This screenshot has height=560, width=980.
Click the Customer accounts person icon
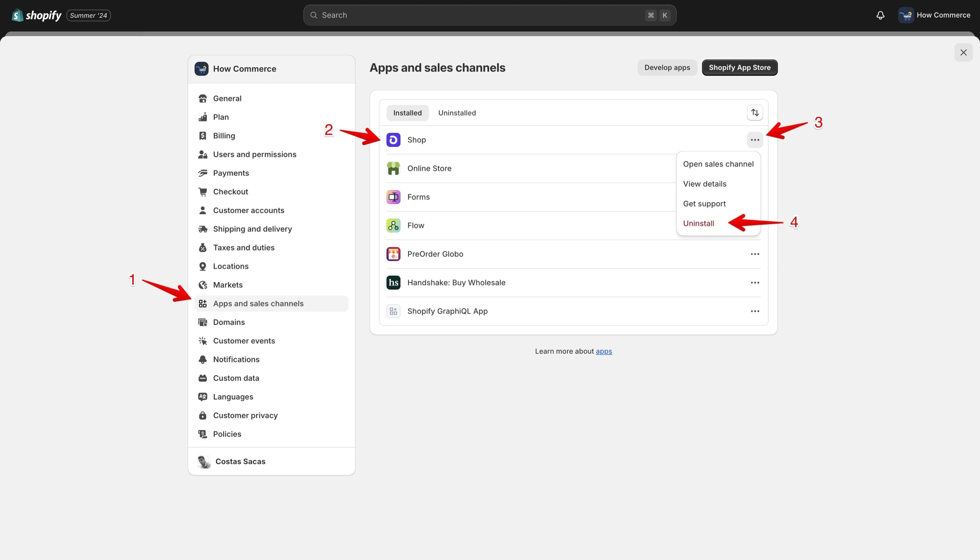tap(202, 210)
